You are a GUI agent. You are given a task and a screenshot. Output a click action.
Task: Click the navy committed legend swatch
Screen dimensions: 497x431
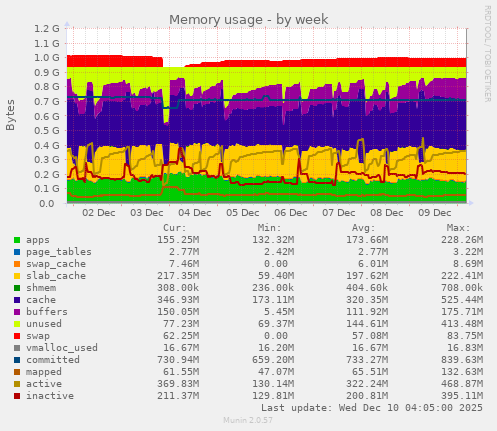pyautogui.click(x=17, y=360)
